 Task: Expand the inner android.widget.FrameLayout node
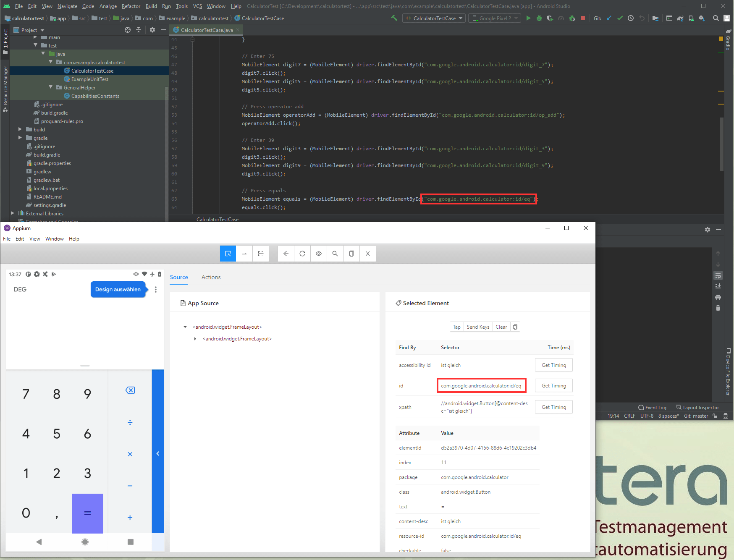[x=195, y=339]
